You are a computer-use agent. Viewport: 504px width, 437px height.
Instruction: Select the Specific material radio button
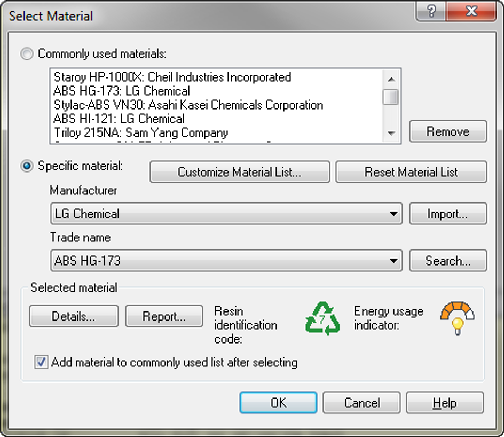(x=27, y=166)
